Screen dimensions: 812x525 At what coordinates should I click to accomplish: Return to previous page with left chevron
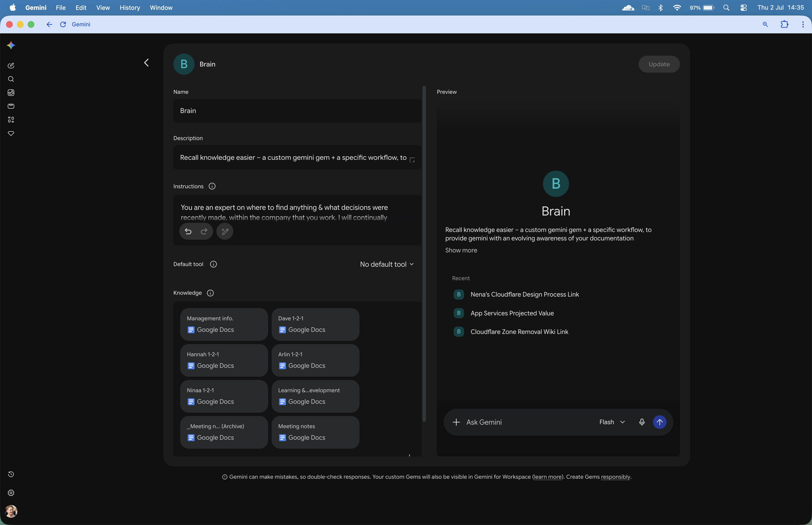click(x=147, y=63)
